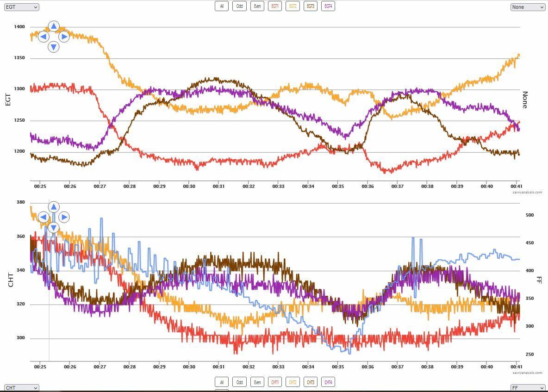Click the 00:36 label on CHT time axis

tap(367, 367)
